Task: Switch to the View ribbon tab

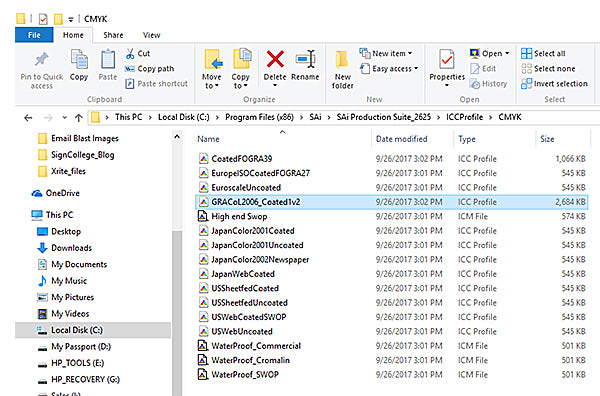Action: tap(152, 35)
